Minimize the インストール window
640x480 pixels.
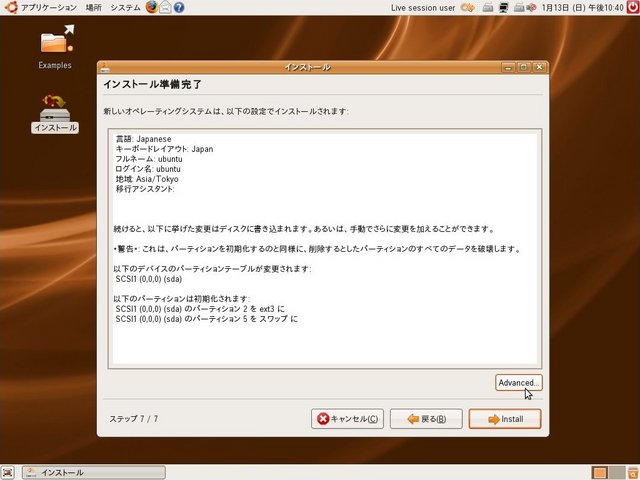tap(508, 67)
